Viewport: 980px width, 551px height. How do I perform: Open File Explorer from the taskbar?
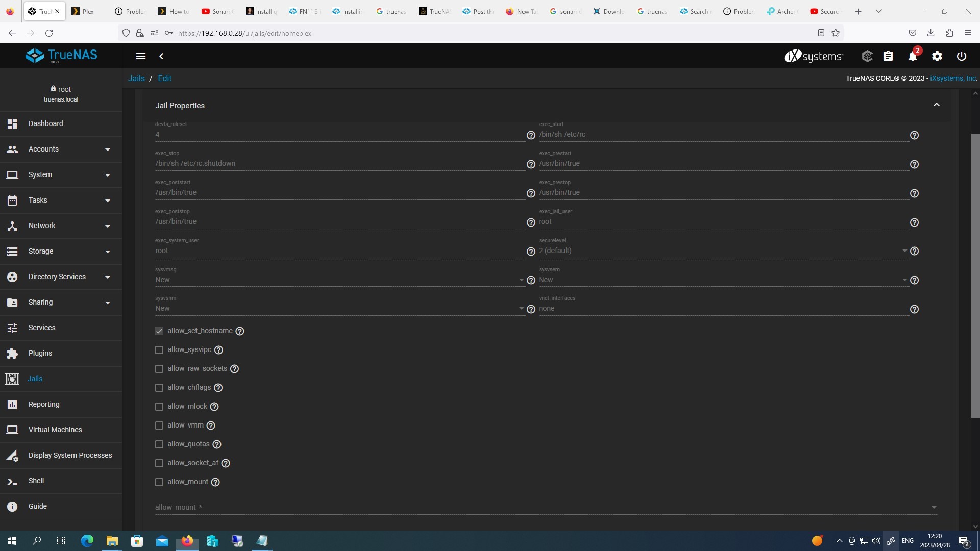112,541
